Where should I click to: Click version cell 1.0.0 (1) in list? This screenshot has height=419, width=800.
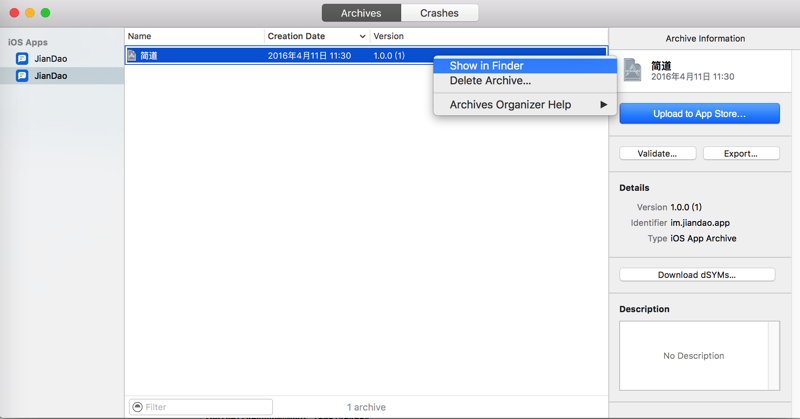(x=389, y=56)
